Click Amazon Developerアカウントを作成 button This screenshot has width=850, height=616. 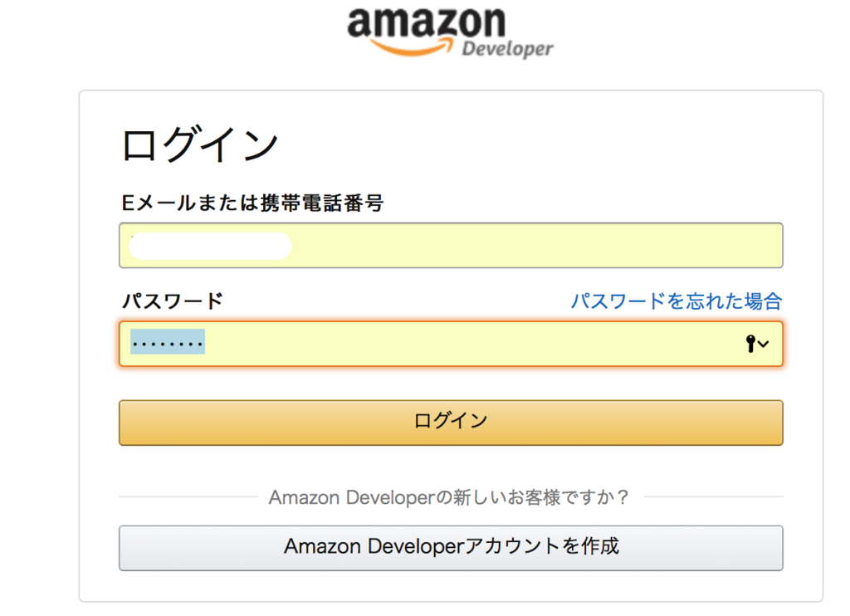point(451,548)
